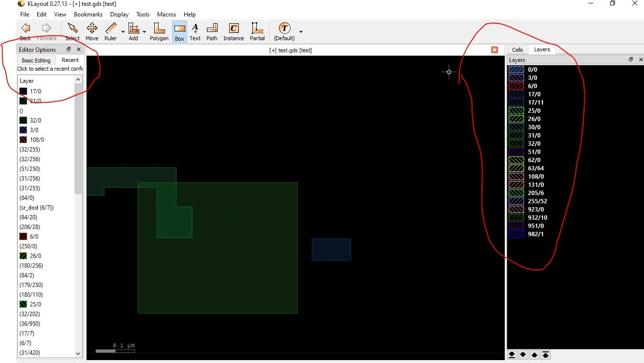Select the Instance tool
The width and height of the screenshot is (644, 363).
(x=234, y=31)
